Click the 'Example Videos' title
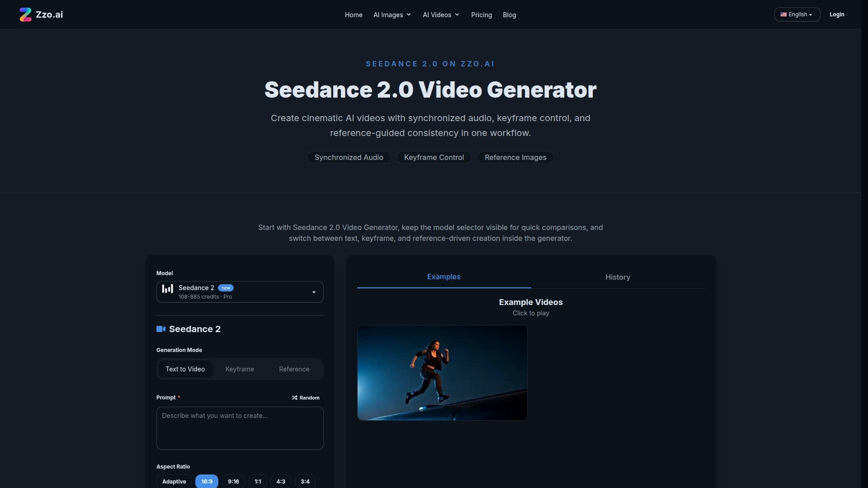 tap(531, 302)
